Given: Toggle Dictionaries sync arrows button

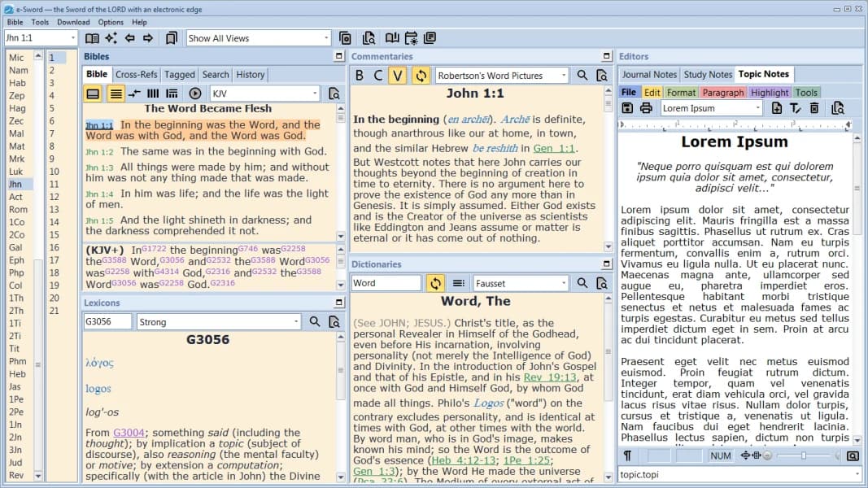Looking at the screenshot, I should pyautogui.click(x=436, y=283).
